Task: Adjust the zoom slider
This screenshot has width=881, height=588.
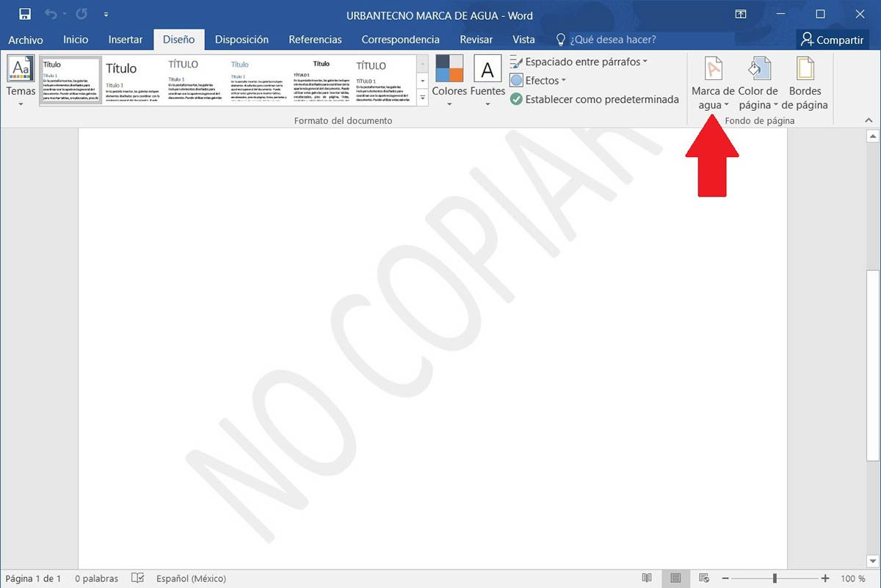Action: (x=773, y=578)
